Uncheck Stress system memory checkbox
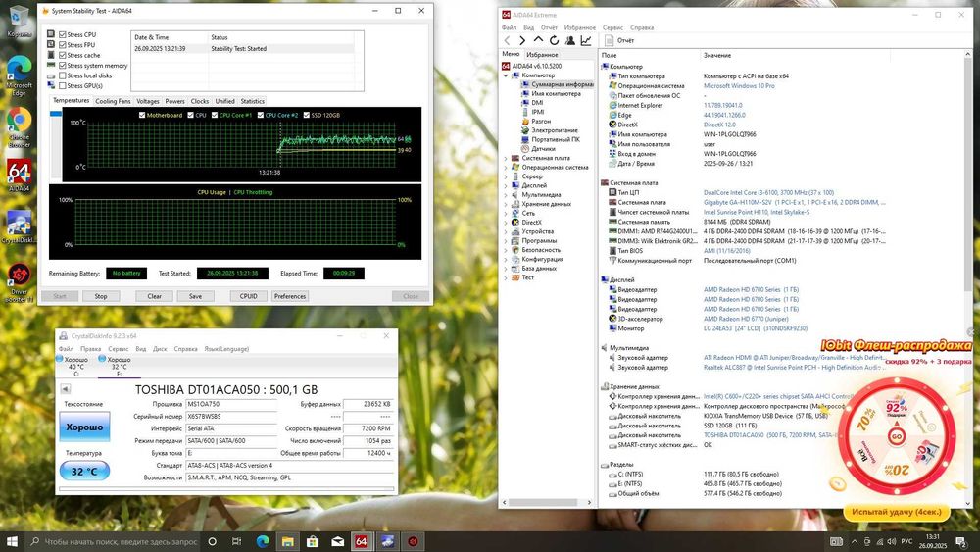 [63, 65]
